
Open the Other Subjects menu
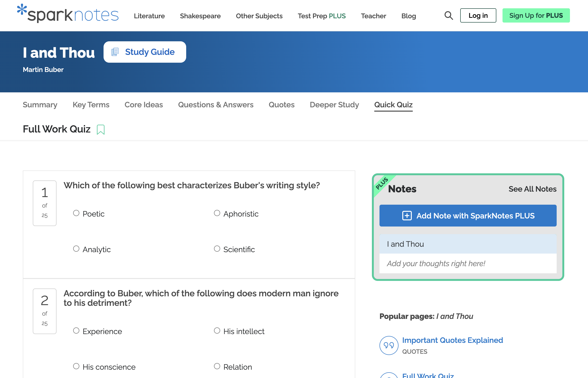click(259, 16)
